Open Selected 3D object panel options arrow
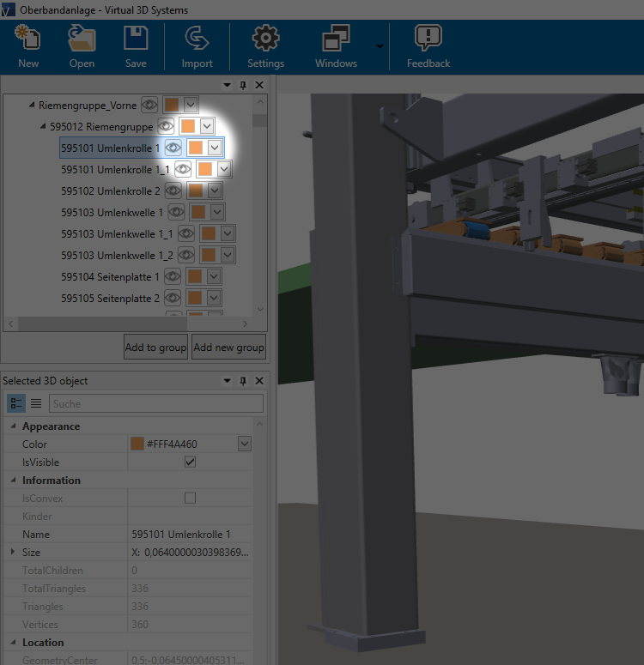 (x=228, y=381)
